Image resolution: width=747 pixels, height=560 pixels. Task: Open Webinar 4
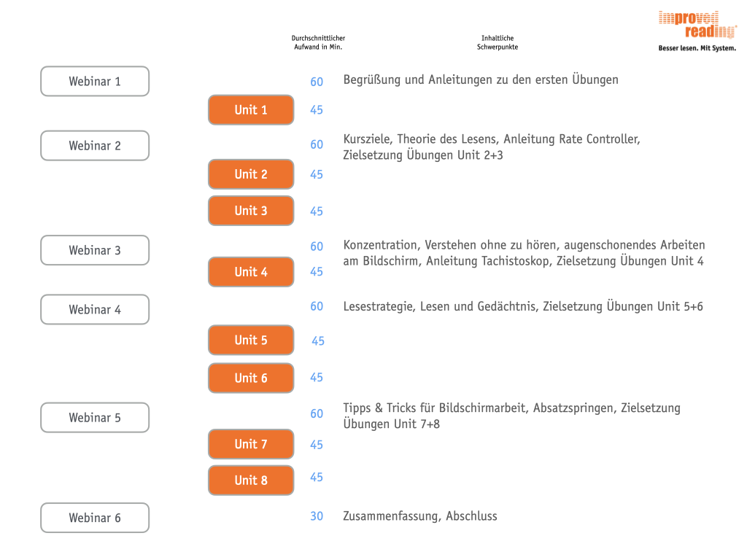pyautogui.click(x=95, y=309)
